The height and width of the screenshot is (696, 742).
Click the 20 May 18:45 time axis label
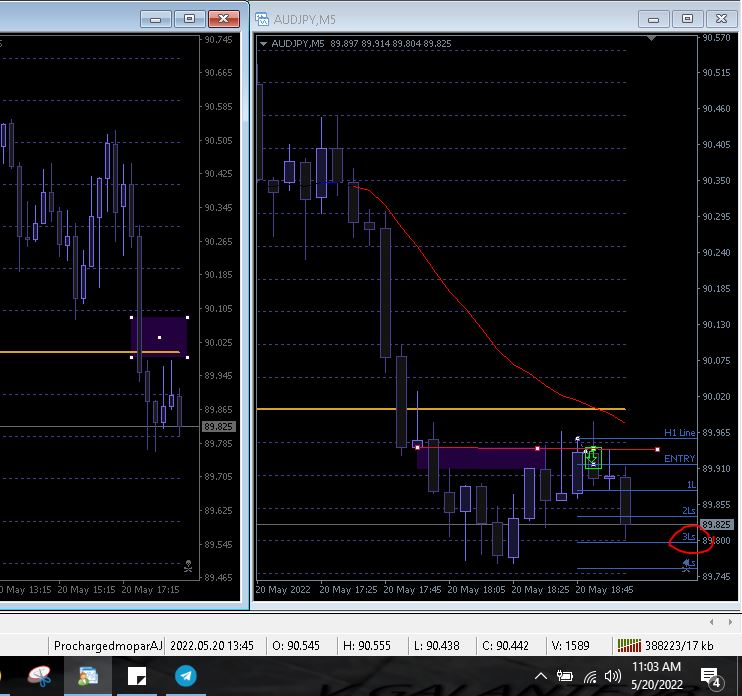coord(604,590)
